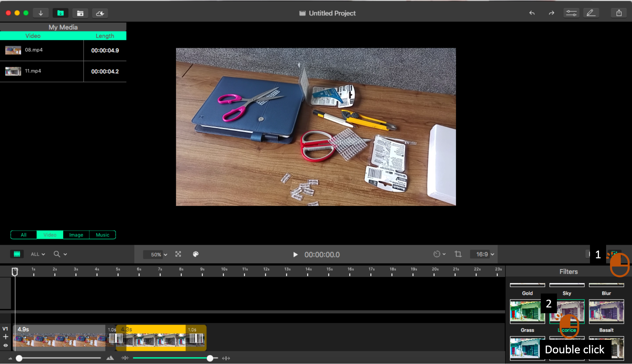The width and height of the screenshot is (632, 364).
Task: Select the crop tool icon
Action: coord(458,254)
